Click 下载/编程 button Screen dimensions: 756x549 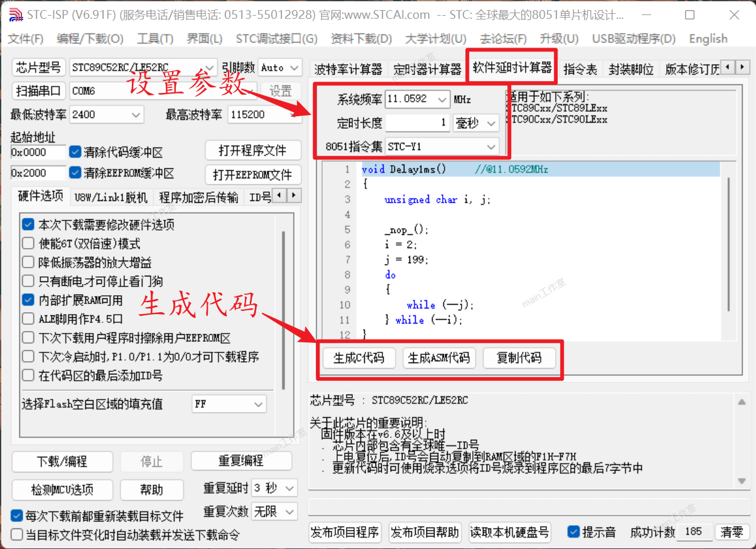(x=62, y=461)
